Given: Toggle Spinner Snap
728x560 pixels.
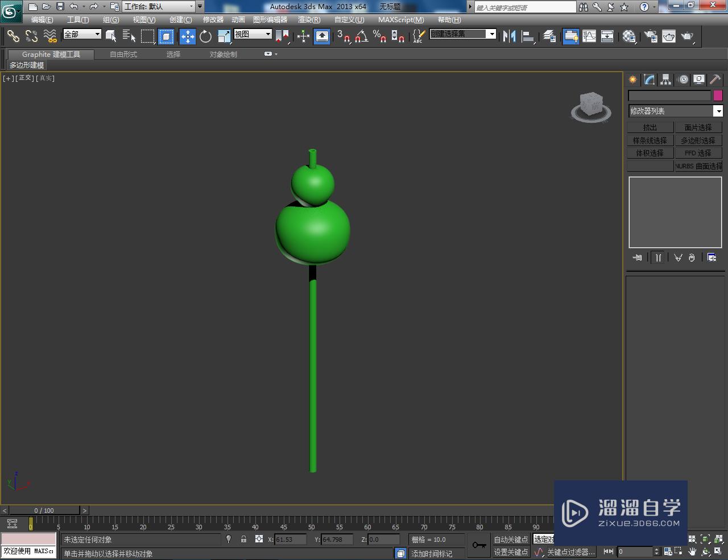Looking at the screenshot, I should [x=399, y=36].
